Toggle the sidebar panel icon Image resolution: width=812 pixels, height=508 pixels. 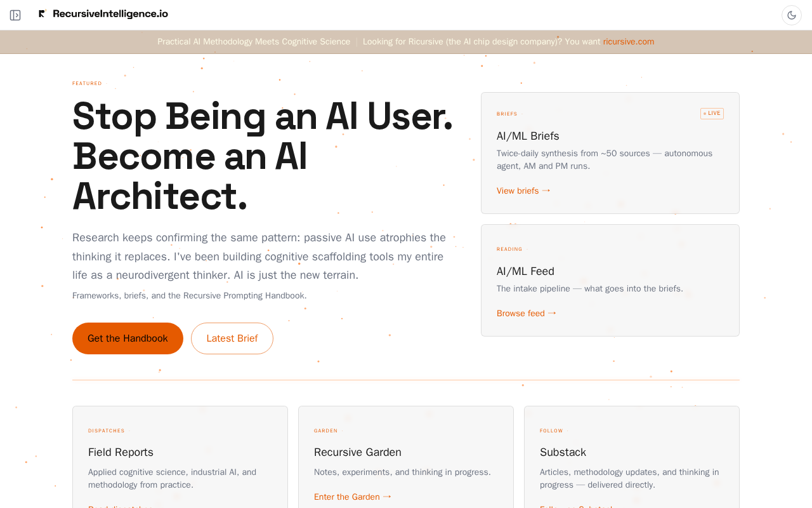click(15, 15)
